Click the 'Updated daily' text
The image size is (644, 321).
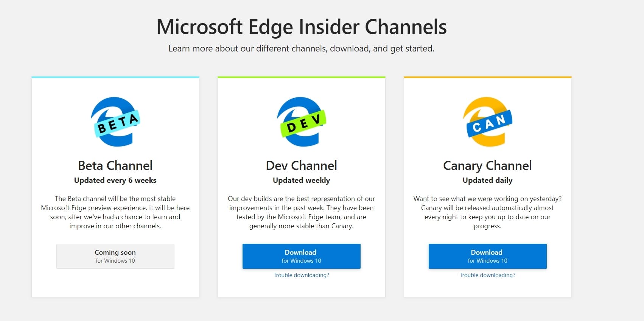[x=488, y=180]
